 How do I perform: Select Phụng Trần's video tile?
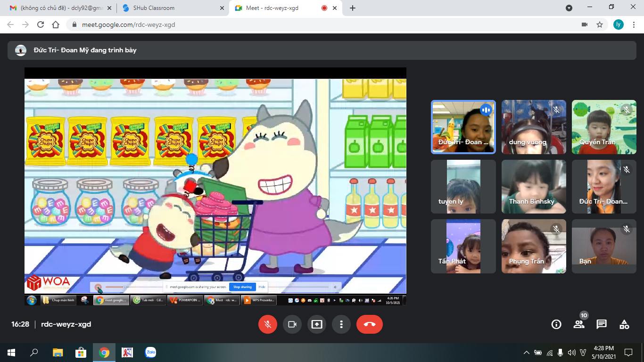click(x=534, y=247)
